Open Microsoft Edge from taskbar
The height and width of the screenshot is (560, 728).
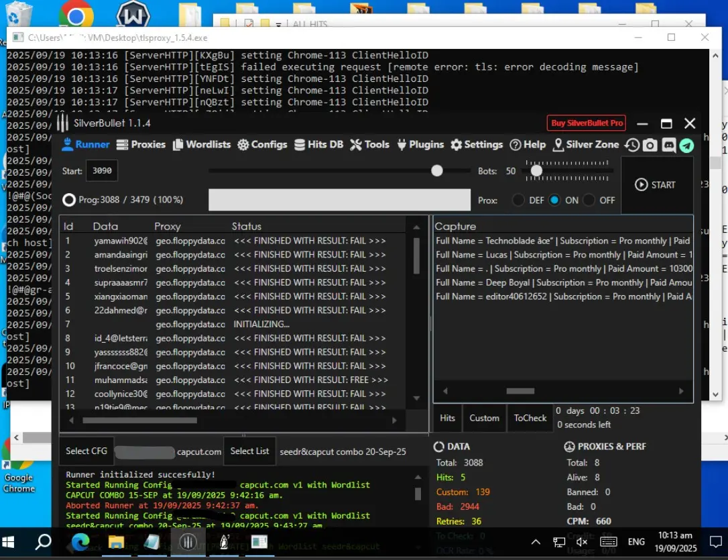(x=80, y=542)
